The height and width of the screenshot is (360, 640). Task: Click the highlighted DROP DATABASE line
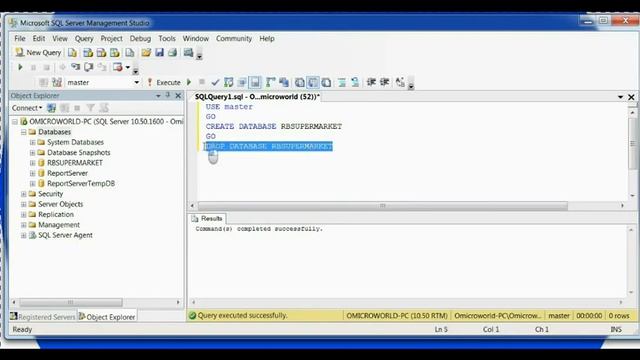click(269, 146)
